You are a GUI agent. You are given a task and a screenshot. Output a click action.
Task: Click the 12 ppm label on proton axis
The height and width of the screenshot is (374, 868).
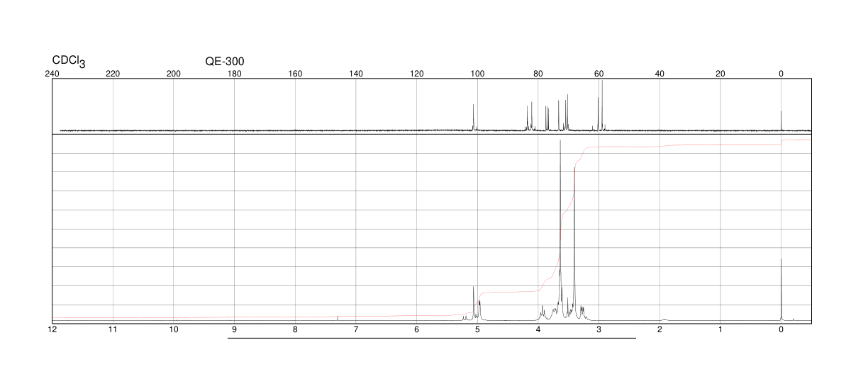pyautogui.click(x=52, y=329)
